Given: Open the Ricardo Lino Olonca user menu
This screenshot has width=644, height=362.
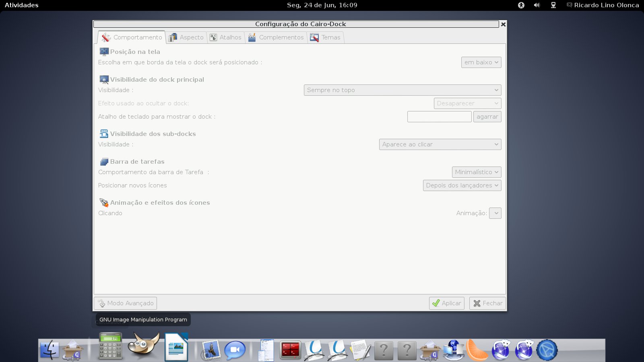Looking at the screenshot, I should pos(603,5).
